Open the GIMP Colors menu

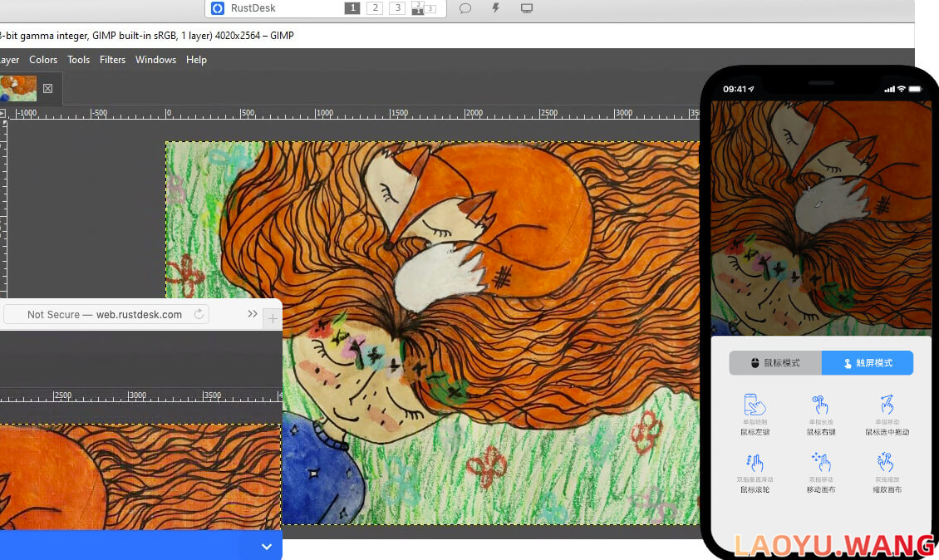(43, 60)
